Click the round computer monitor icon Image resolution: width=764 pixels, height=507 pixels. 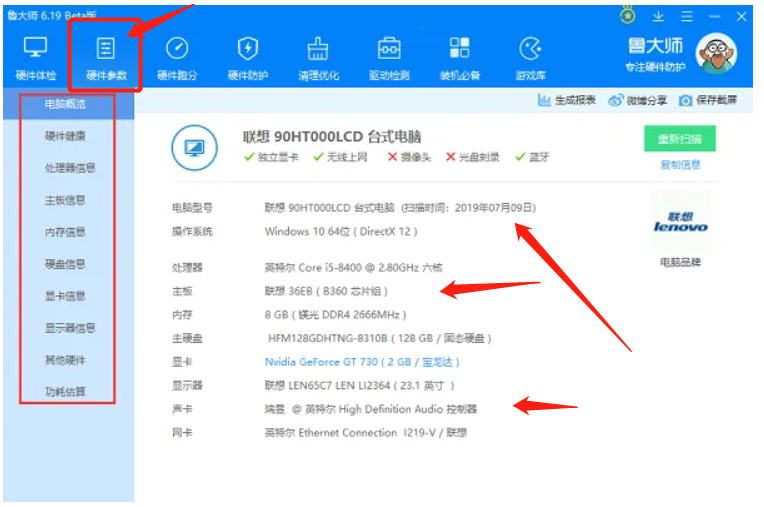click(194, 148)
